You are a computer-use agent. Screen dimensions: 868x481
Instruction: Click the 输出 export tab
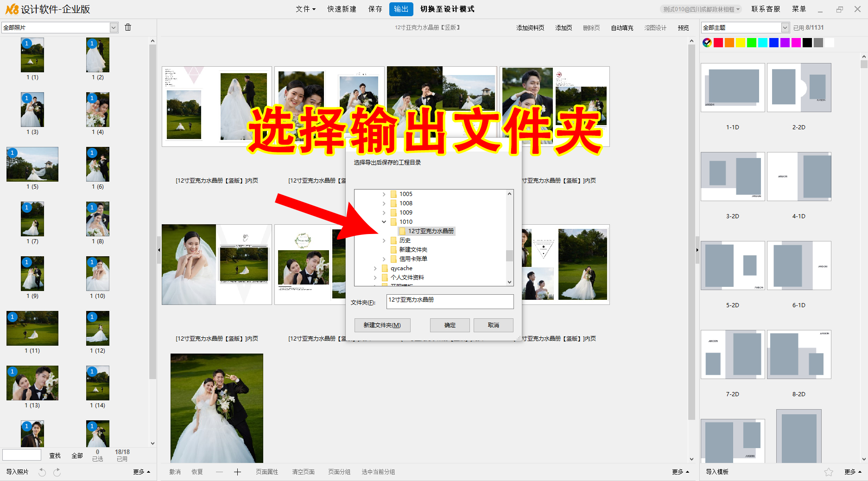[x=401, y=9]
